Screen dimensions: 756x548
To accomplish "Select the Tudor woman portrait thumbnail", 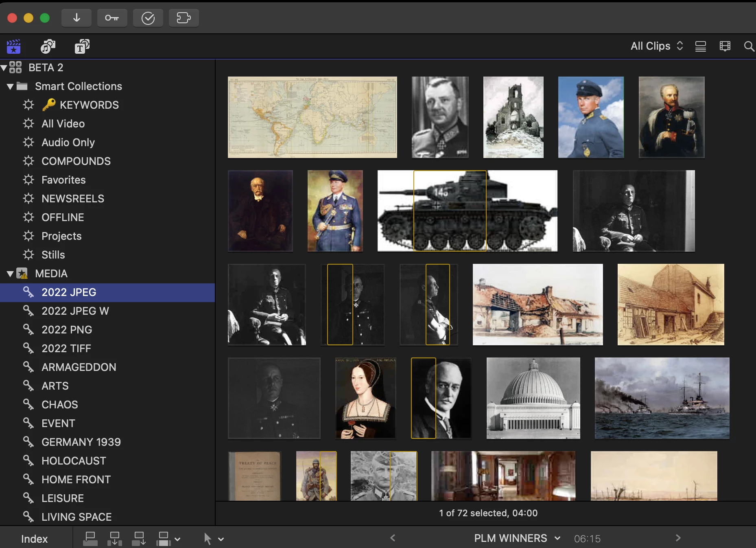I will (365, 398).
